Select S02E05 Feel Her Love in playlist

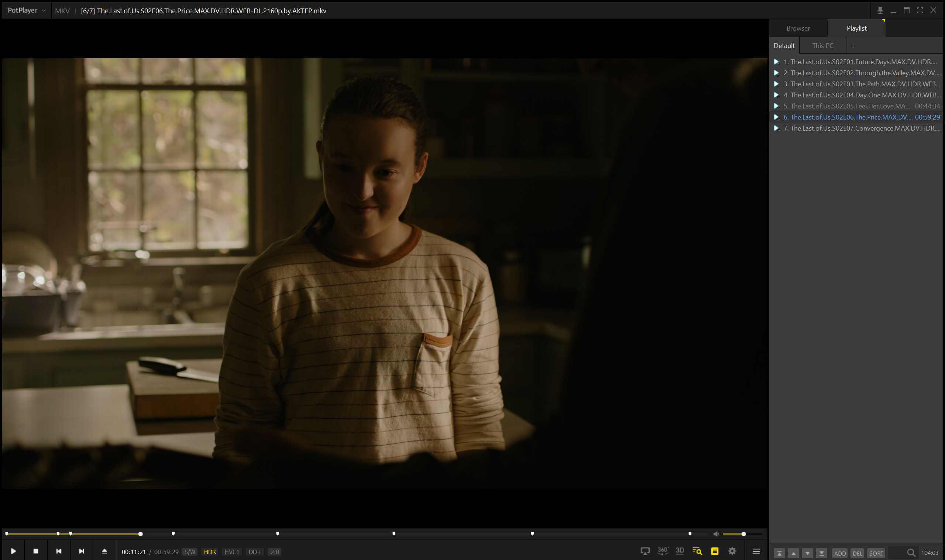point(856,106)
